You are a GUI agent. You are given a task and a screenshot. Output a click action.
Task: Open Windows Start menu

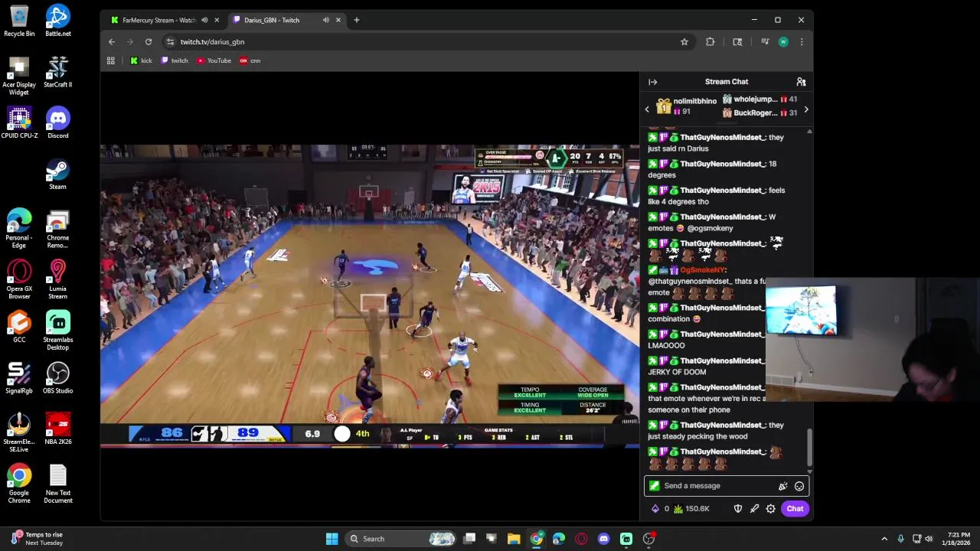(332, 539)
